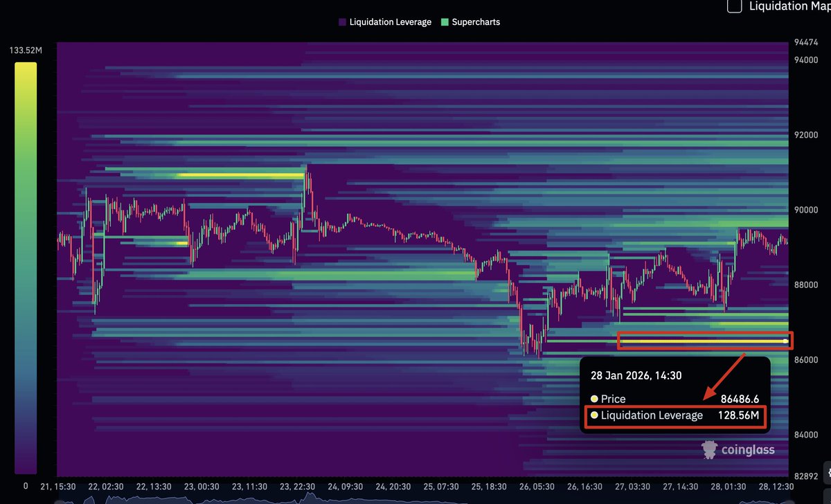
Task: Click the green Supercharts legend swatch
Action: click(444, 22)
